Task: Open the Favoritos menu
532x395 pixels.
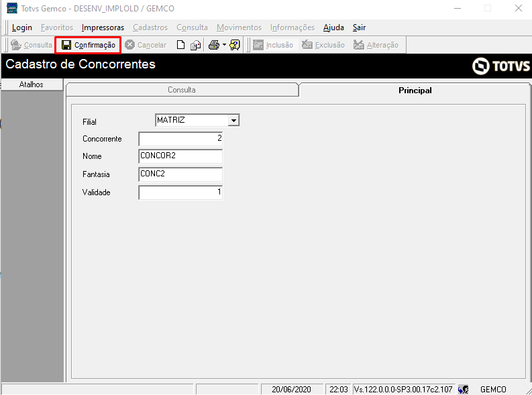Action: pyautogui.click(x=57, y=27)
